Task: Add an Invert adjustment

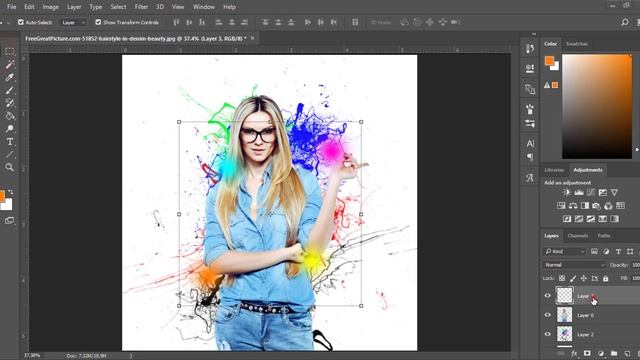Action: coord(567,219)
